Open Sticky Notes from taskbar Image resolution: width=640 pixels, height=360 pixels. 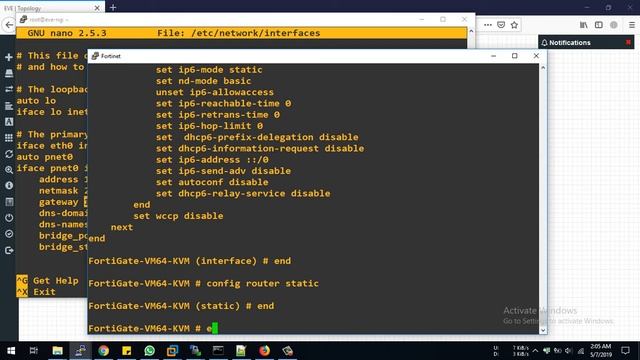click(127, 351)
